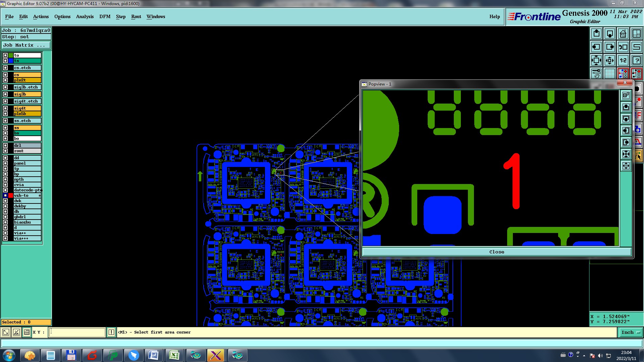Open Windows Start button
The width and height of the screenshot is (644, 362).
pos(9,355)
